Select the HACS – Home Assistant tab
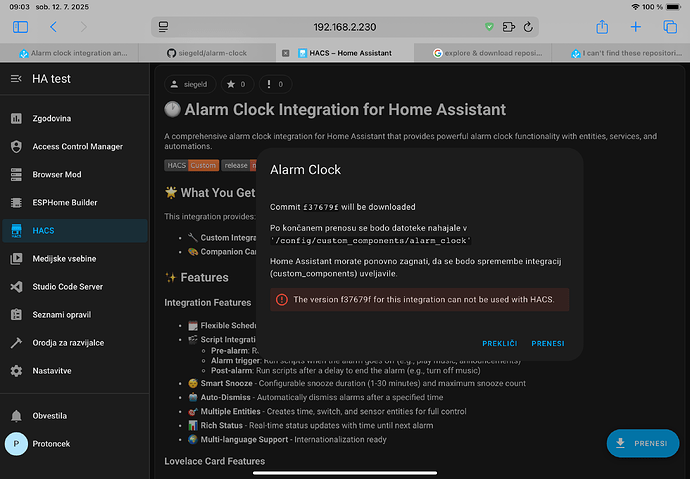690x479 pixels. [x=345, y=53]
